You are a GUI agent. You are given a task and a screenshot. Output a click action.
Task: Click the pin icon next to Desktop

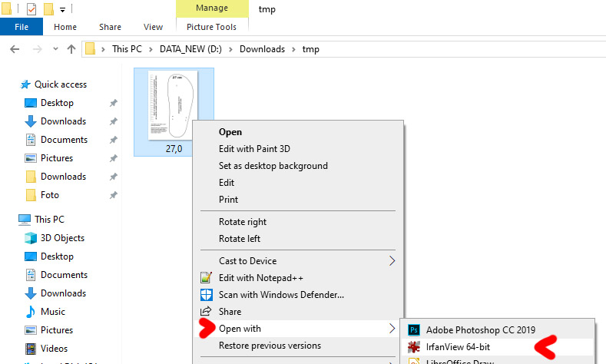click(113, 103)
